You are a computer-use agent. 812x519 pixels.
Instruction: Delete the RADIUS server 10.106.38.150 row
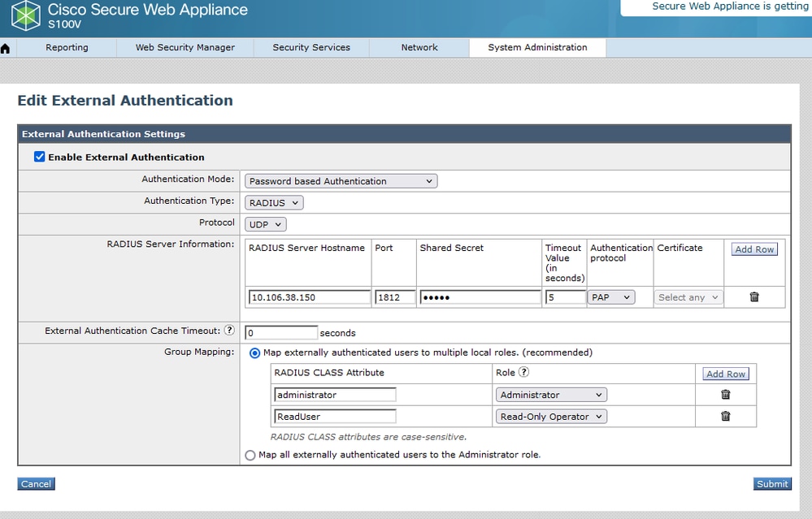click(x=754, y=297)
